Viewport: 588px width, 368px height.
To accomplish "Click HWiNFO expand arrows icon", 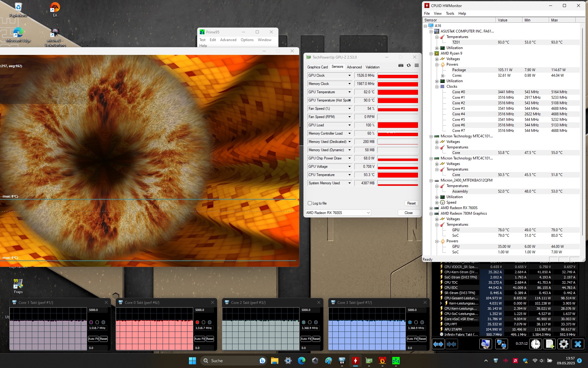I will click(438, 344).
